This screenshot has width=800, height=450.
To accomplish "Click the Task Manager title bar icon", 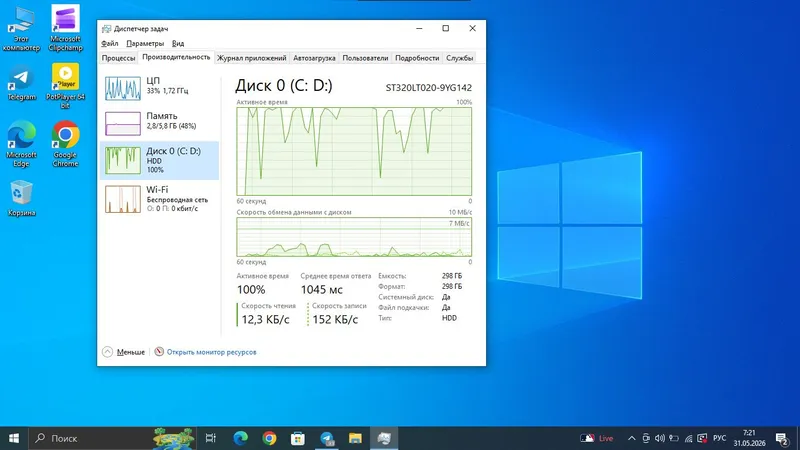I will [106, 29].
